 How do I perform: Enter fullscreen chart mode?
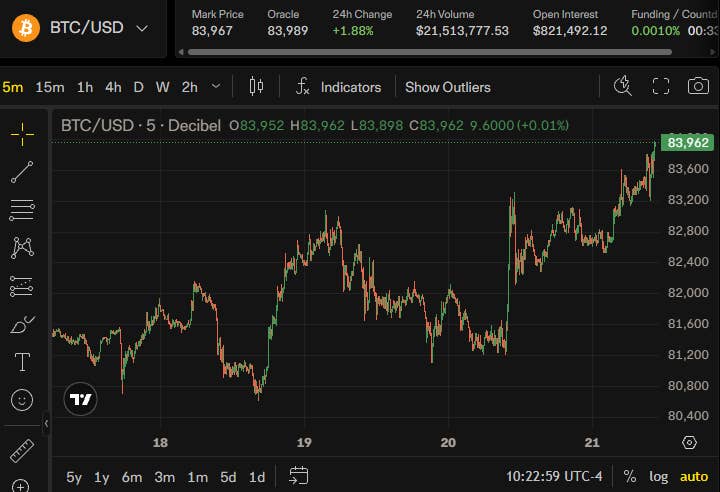pos(661,86)
